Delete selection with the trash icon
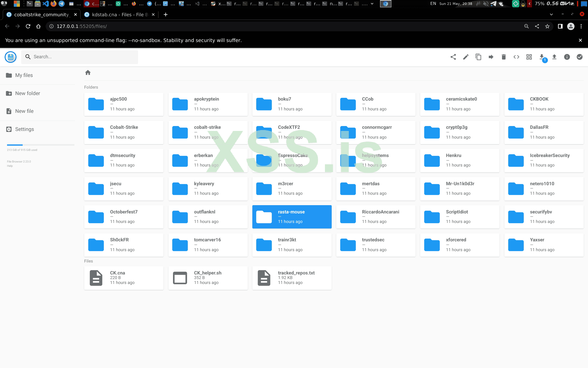The image size is (588, 368). pyautogui.click(x=503, y=57)
